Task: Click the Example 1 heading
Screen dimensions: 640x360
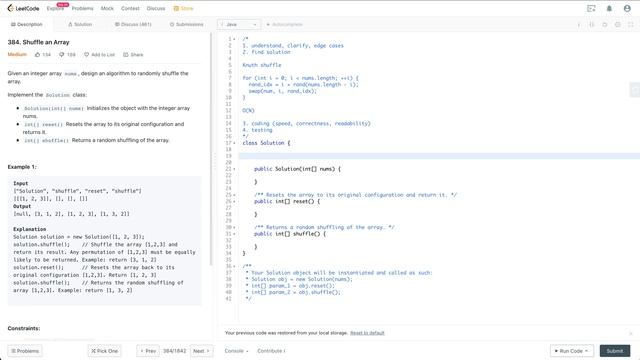Action: point(22,167)
